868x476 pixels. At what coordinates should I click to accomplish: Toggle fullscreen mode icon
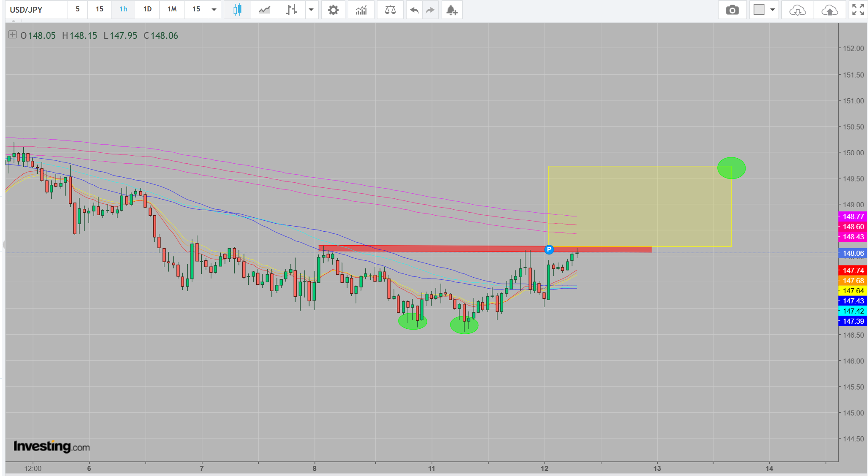[858, 10]
